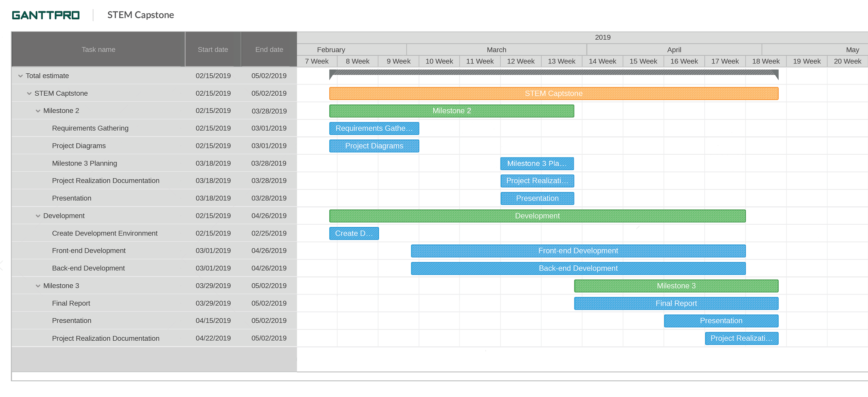Screen dimensions: 868x397
Task: Click the End date column header
Action: (269, 50)
